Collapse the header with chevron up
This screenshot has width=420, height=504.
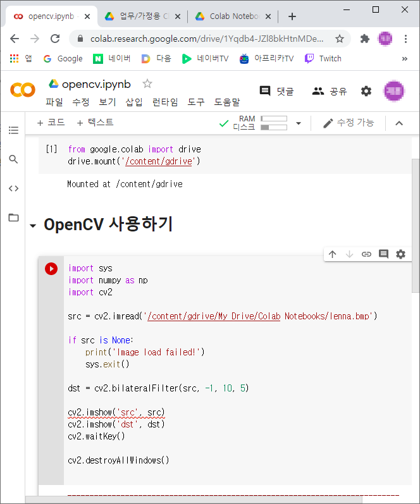[399, 123]
